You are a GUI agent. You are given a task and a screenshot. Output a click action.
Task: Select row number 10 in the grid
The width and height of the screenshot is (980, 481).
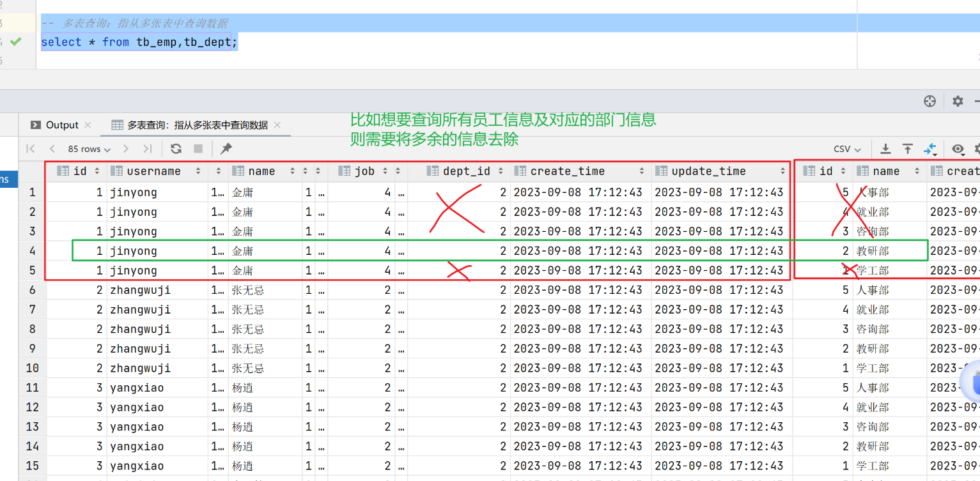[33, 369]
